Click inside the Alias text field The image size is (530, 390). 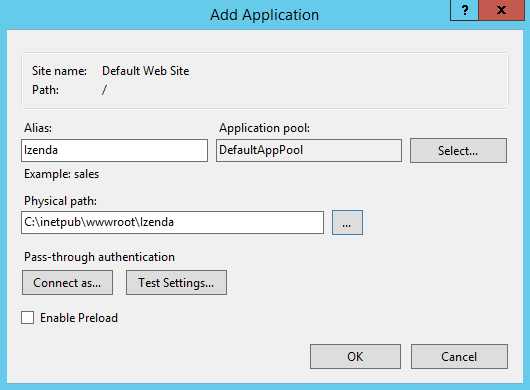(x=114, y=150)
